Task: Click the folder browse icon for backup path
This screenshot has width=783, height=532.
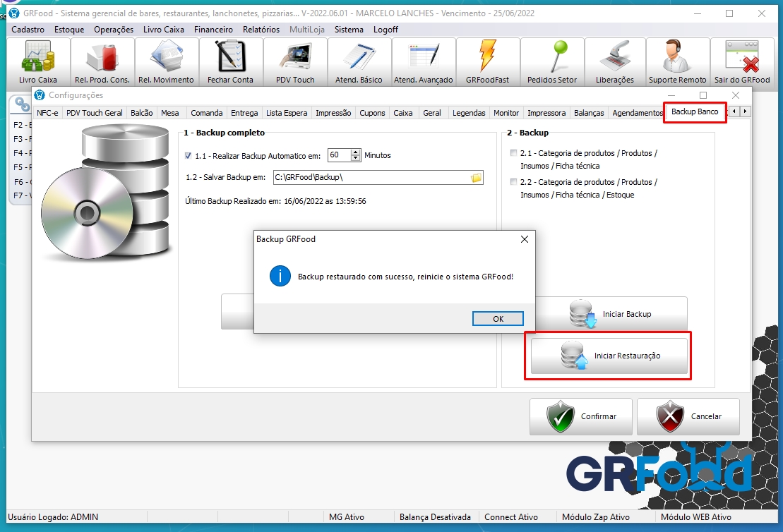Action: [x=477, y=178]
